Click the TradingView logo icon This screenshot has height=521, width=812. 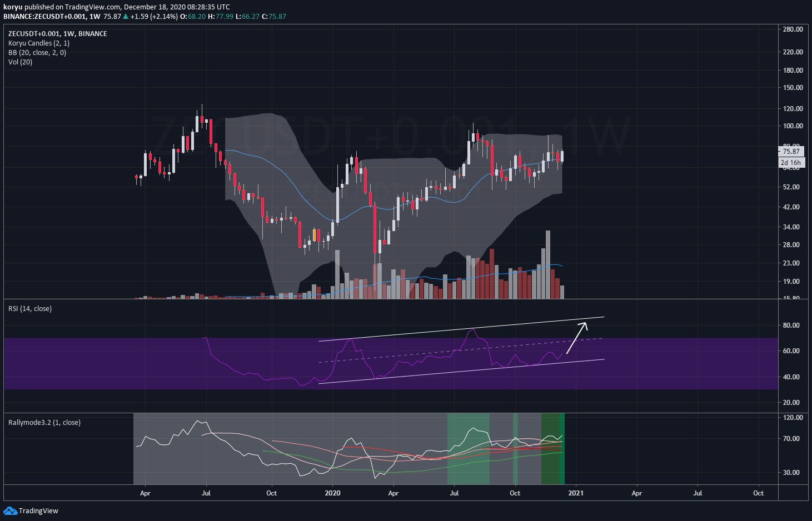click(x=10, y=510)
